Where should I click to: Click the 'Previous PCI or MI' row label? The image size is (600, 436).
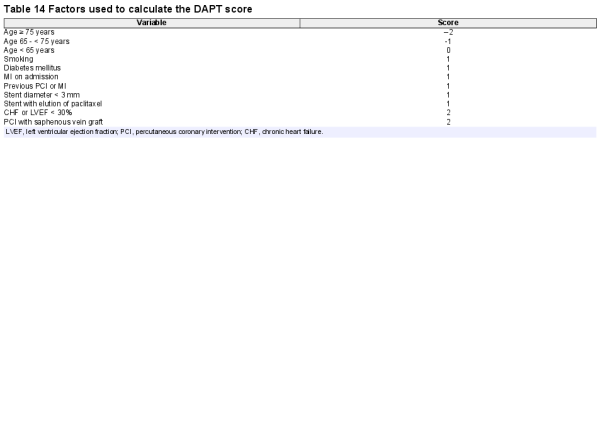[x=35, y=86]
